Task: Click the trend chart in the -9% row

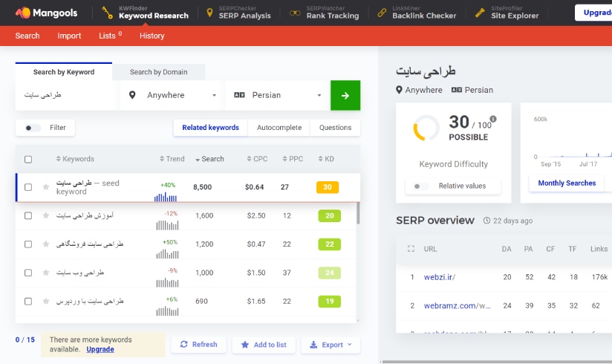Action: 167,282
